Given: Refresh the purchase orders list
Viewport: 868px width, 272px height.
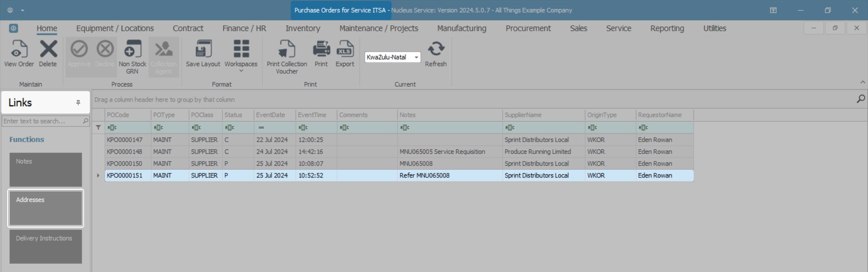Looking at the screenshot, I should click(436, 50).
